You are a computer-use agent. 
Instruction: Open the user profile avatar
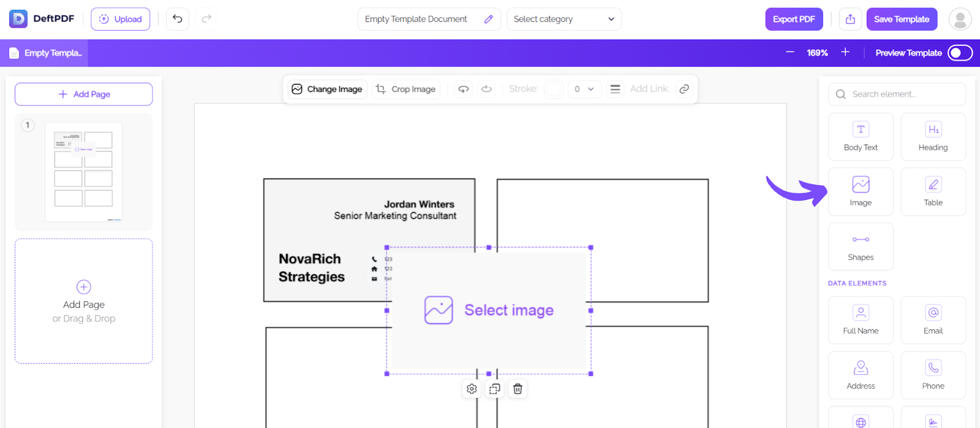960,19
